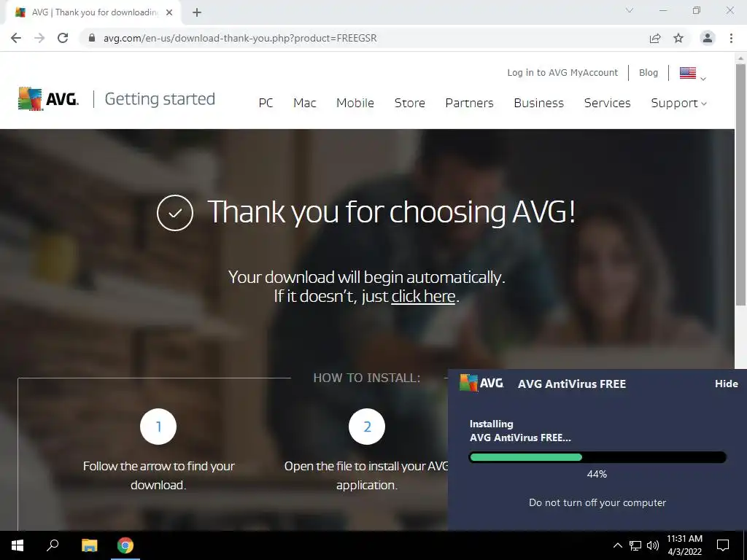Open Windows search from the taskbar
This screenshot has height=560, width=747.
point(53,545)
